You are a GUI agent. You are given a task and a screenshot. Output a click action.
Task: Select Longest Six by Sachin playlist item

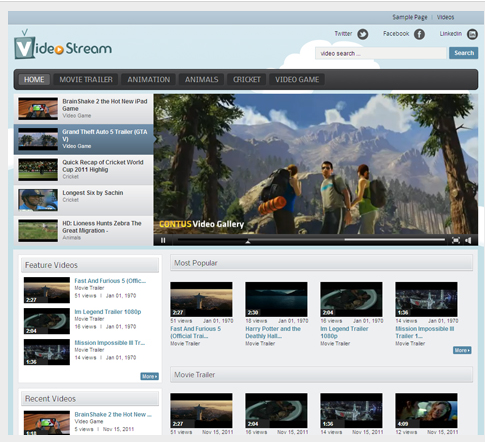click(83, 200)
